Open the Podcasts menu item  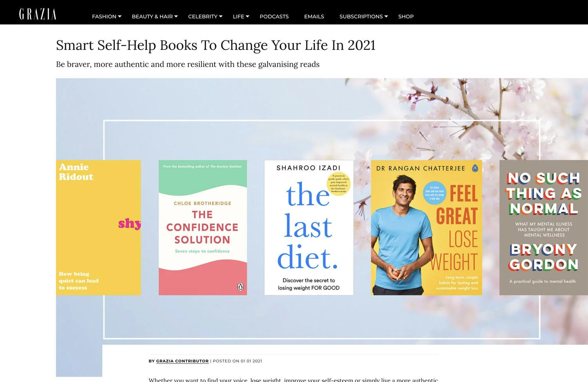pos(274,16)
